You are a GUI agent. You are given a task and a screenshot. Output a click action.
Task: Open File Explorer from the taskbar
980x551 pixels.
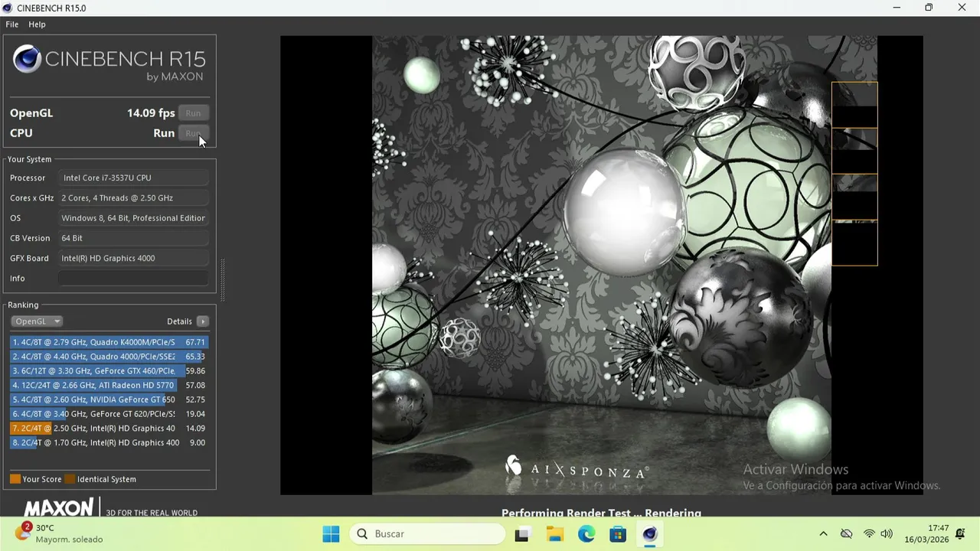[554, 534]
